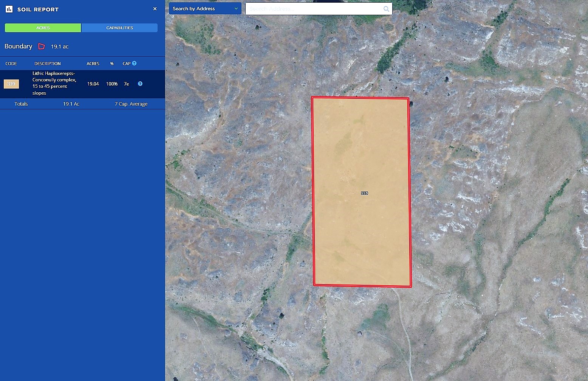Image resolution: width=588 pixels, height=381 pixels.
Task: Click the Totals row in the soil table
Action: pos(21,104)
